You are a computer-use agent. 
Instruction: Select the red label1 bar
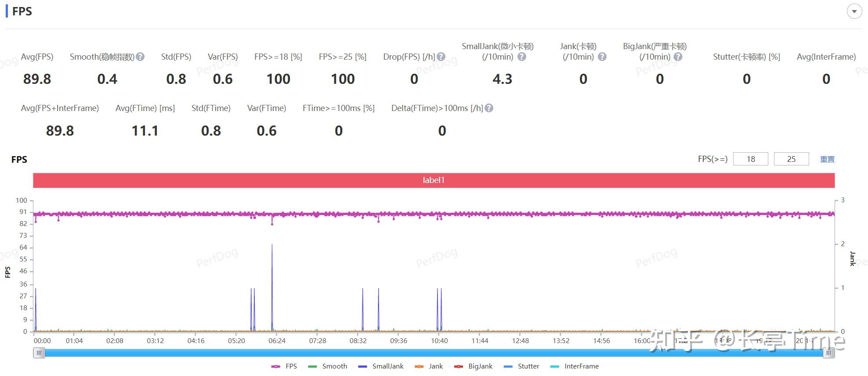pyautogui.click(x=434, y=180)
